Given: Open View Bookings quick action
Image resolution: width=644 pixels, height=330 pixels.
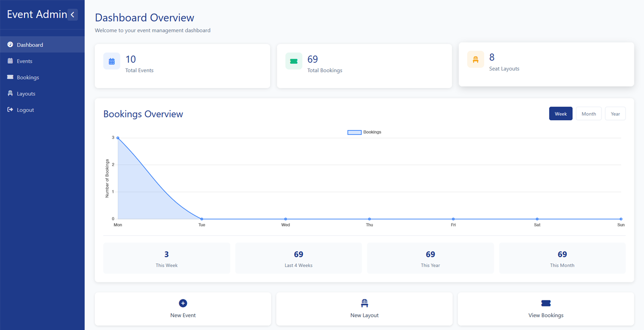Looking at the screenshot, I should pos(546,309).
